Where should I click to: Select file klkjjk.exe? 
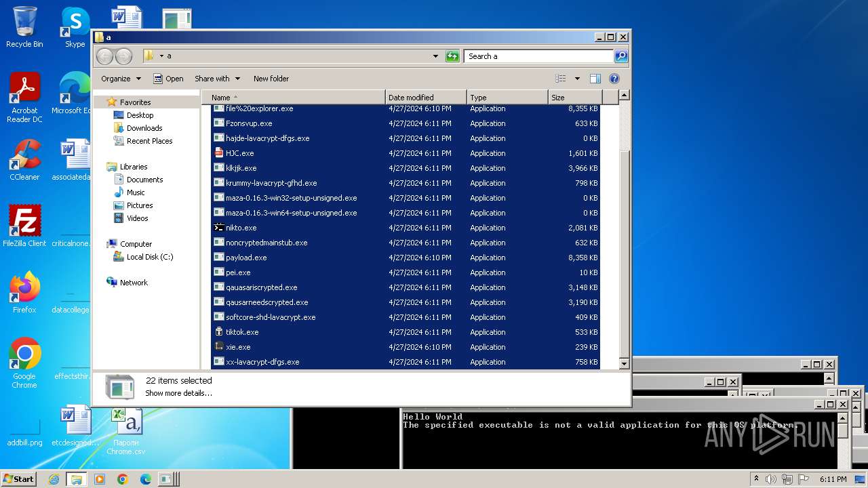241,168
